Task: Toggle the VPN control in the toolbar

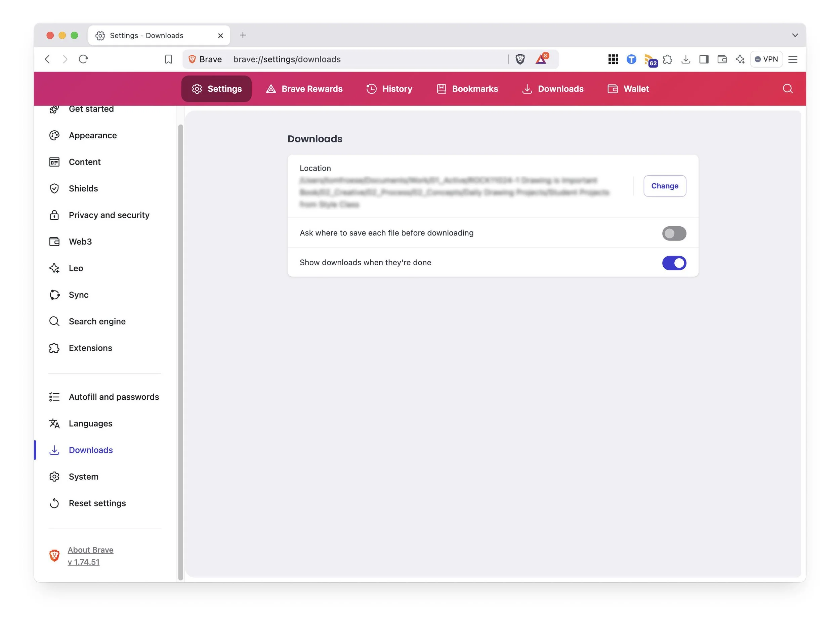Action: click(766, 59)
